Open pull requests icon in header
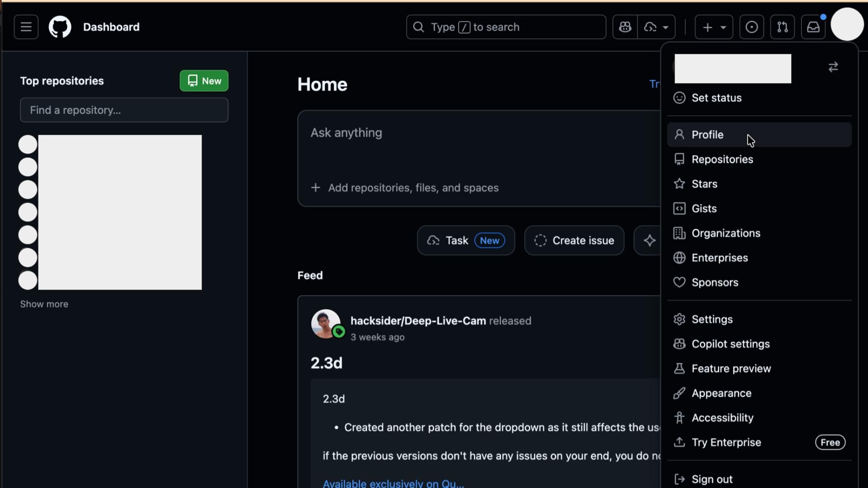The height and width of the screenshot is (488, 868). [783, 27]
